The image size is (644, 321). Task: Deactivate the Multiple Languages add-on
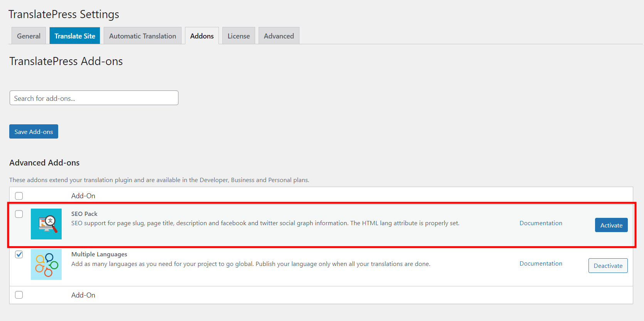click(608, 266)
